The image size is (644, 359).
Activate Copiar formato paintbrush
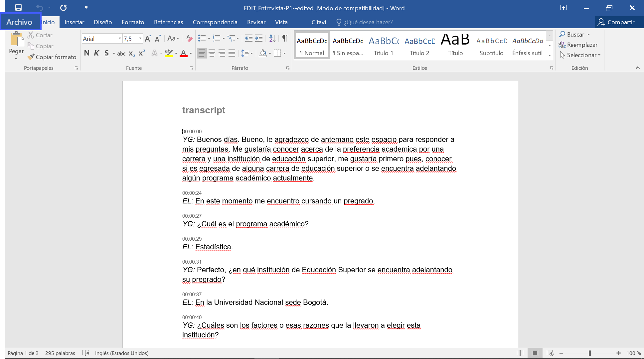tap(52, 57)
